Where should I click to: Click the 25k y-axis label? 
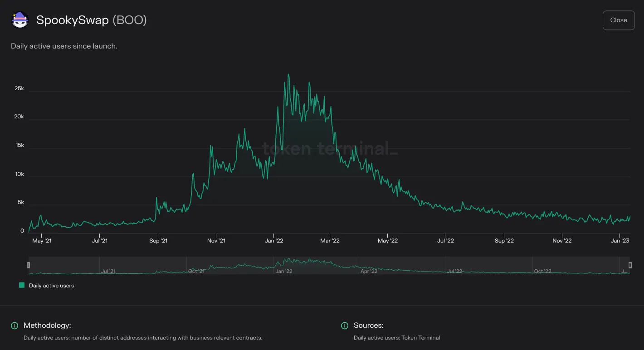pyautogui.click(x=19, y=88)
